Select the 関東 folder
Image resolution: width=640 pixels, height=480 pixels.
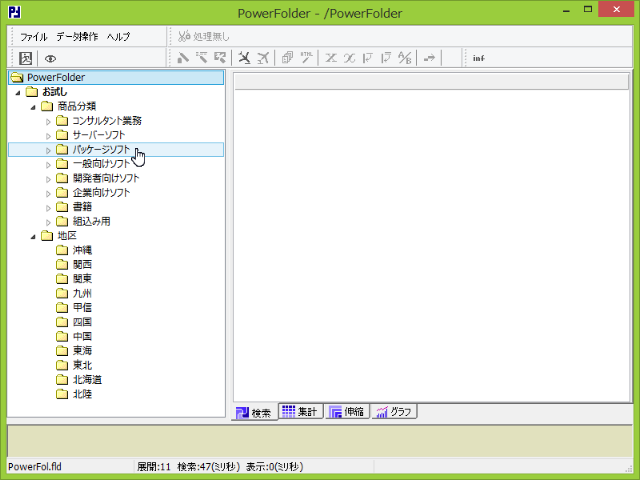[82, 279]
